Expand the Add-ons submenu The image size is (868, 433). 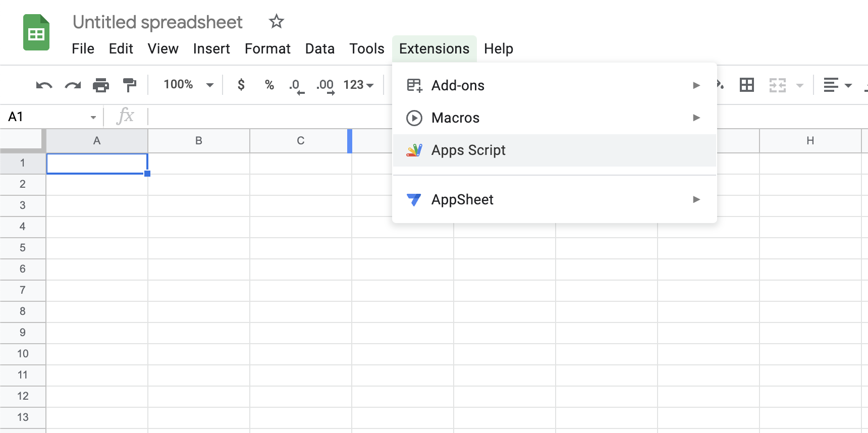[x=554, y=85]
